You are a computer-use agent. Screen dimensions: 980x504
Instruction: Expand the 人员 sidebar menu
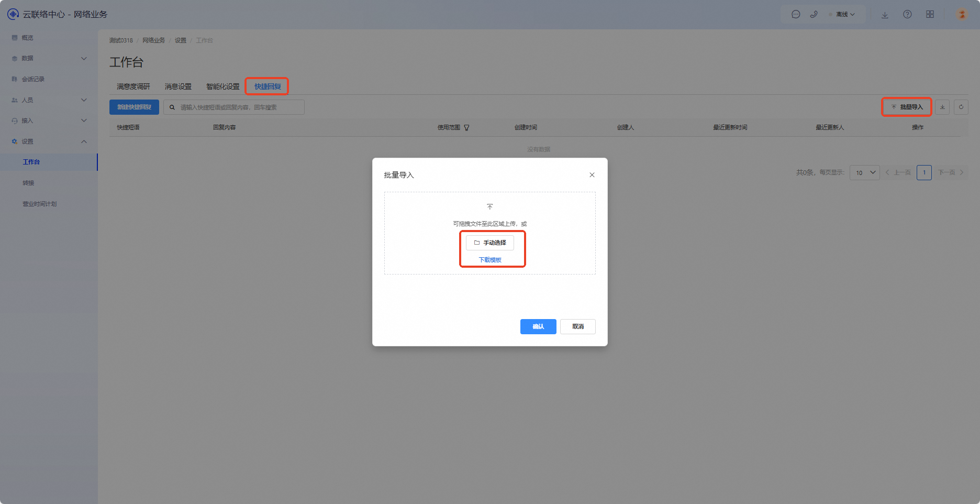click(49, 100)
